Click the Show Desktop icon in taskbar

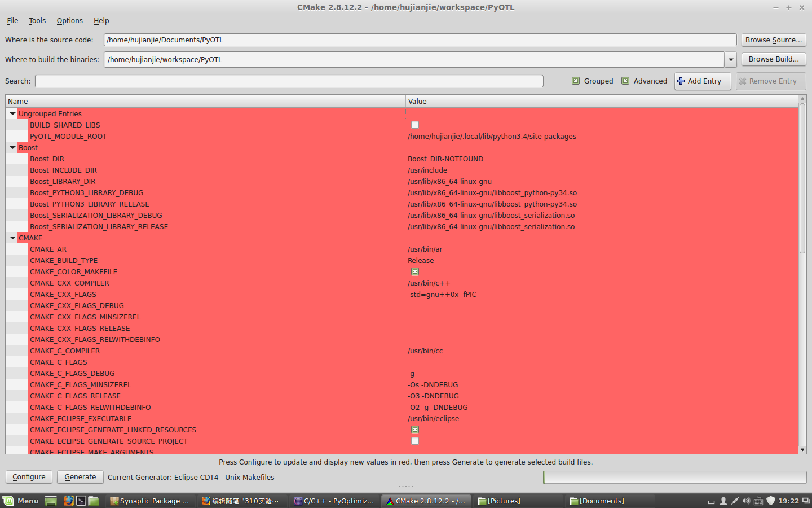[51, 501]
